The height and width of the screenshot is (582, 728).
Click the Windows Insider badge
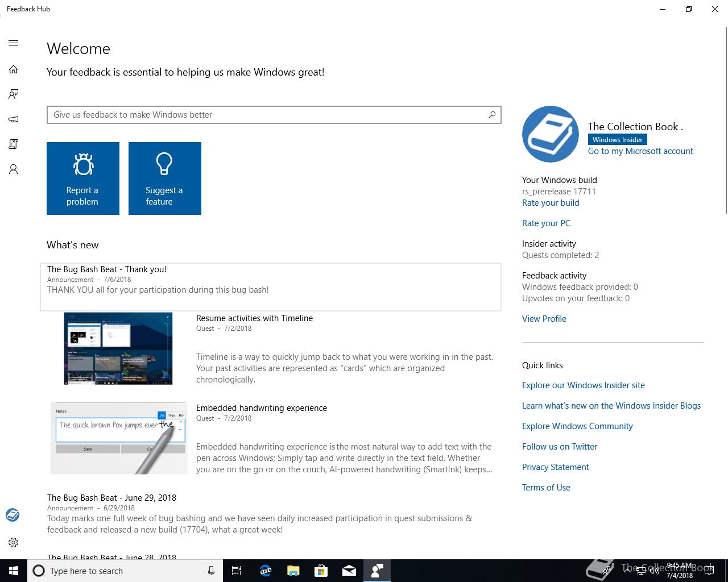point(617,140)
